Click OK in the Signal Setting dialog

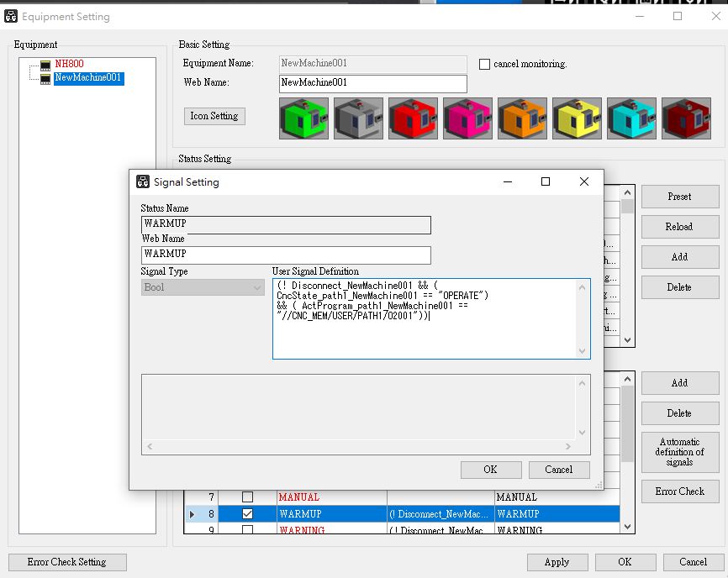pos(490,470)
